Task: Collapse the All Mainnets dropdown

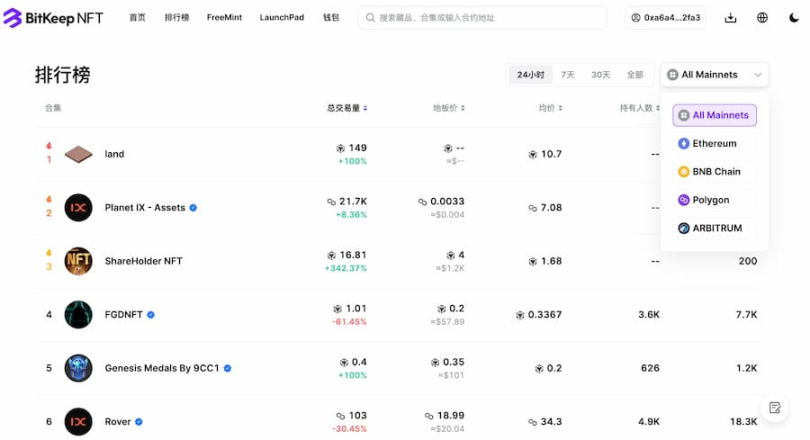Action: point(714,75)
